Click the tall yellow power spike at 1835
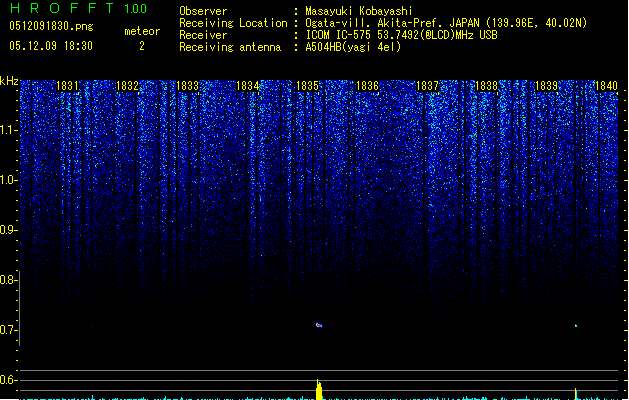The image size is (629, 400). pos(319,390)
